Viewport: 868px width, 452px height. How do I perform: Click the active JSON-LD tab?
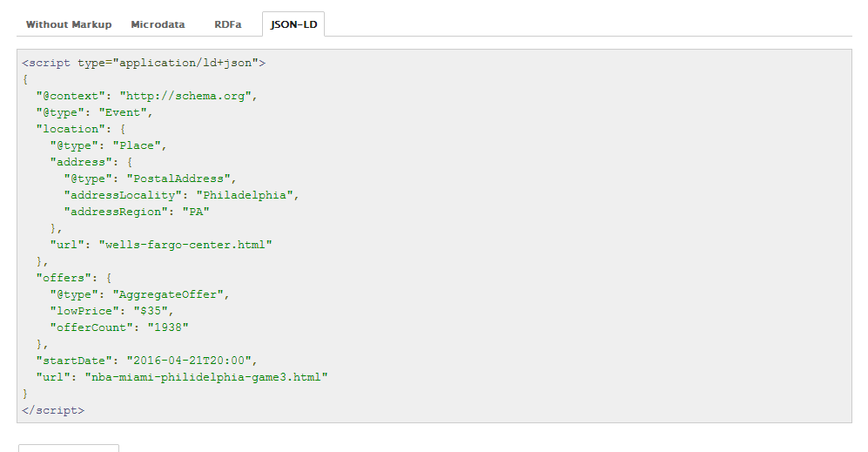click(293, 24)
